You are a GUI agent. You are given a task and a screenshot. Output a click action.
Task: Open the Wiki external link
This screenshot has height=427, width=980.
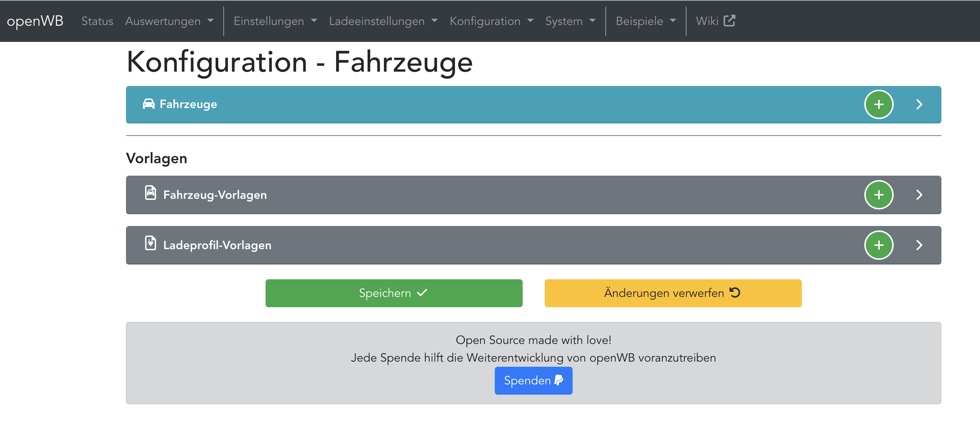click(x=715, y=21)
